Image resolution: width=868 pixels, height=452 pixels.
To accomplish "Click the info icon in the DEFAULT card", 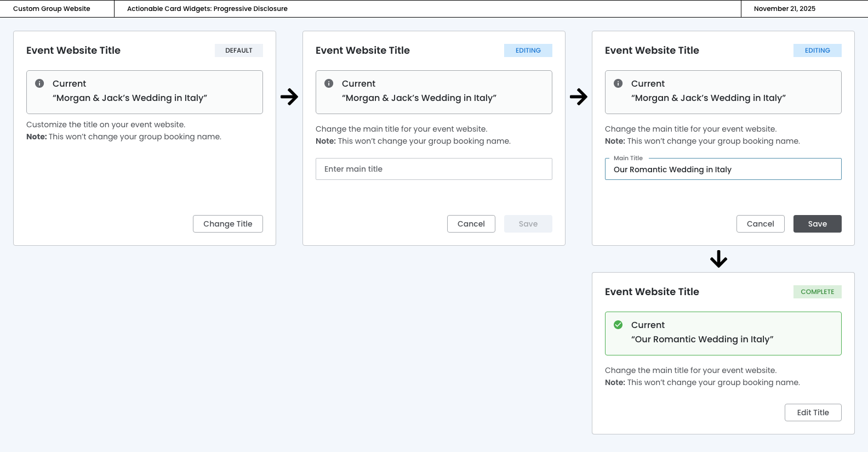I will click(39, 83).
